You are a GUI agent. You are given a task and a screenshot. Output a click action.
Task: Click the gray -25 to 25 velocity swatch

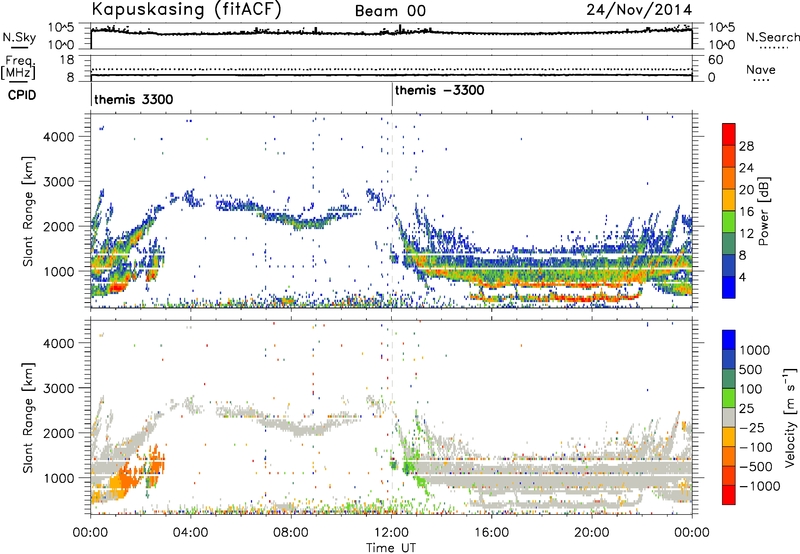pyautogui.click(x=729, y=418)
